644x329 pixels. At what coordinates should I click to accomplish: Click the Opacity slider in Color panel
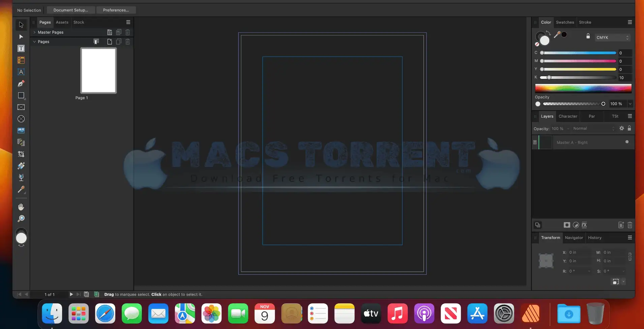574,104
